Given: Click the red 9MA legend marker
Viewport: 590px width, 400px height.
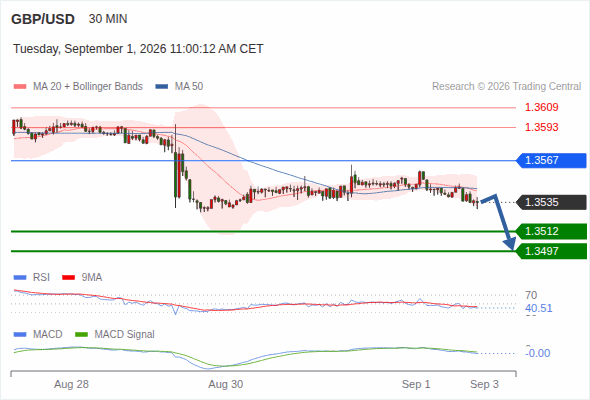Looking at the screenshot, I should coord(68,278).
